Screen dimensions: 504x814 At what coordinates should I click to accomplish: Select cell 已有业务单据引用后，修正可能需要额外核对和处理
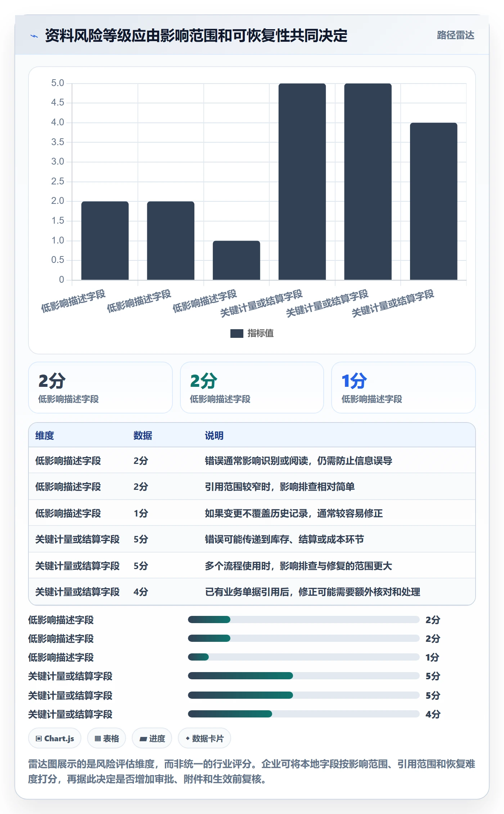tap(312, 592)
